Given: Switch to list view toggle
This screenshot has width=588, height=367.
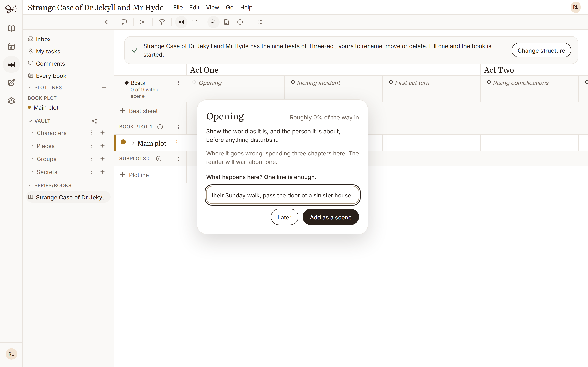Looking at the screenshot, I should [x=194, y=22].
